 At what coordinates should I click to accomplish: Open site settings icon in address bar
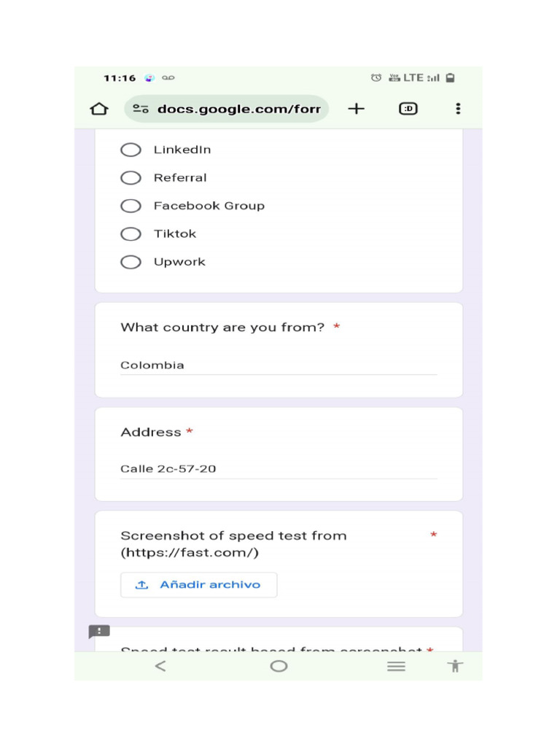coord(141,109)
